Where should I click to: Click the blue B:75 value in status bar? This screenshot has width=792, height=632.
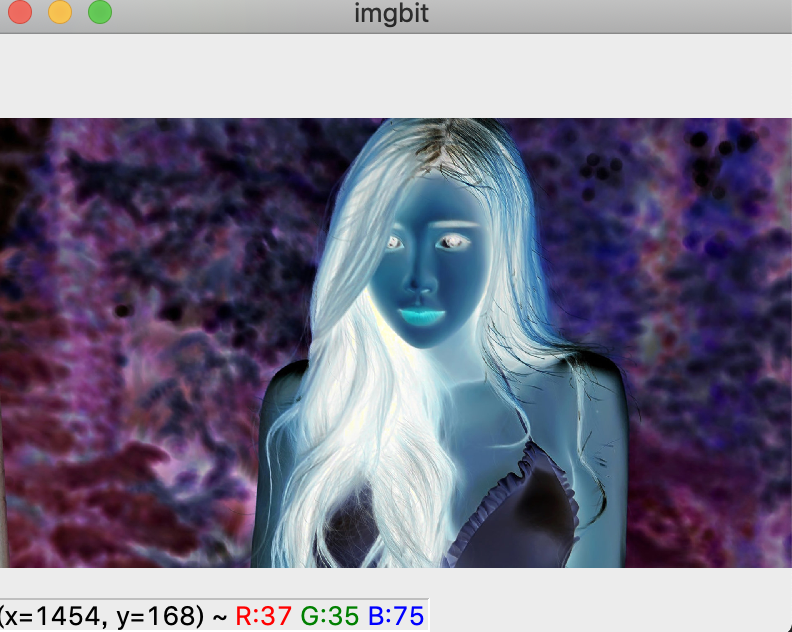[x=396, y=616]
